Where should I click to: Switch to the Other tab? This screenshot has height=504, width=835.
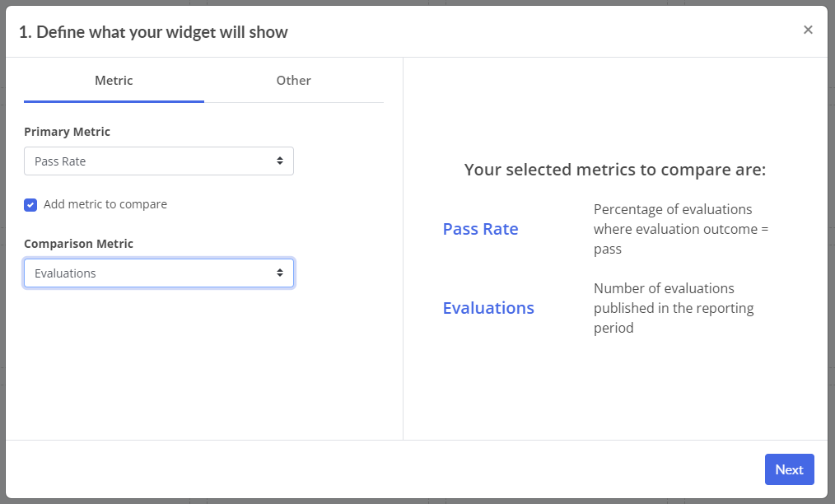pyautogui.click(x=293, y=81)
